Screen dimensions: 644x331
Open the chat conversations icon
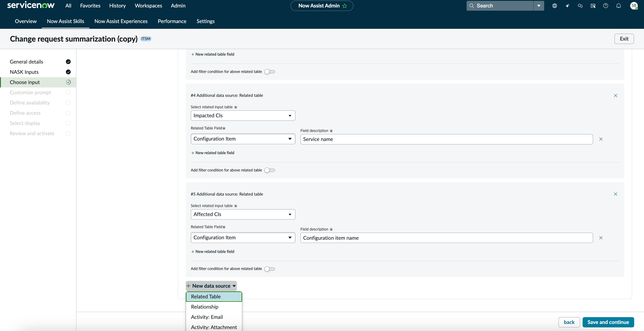tap(580, 6)
